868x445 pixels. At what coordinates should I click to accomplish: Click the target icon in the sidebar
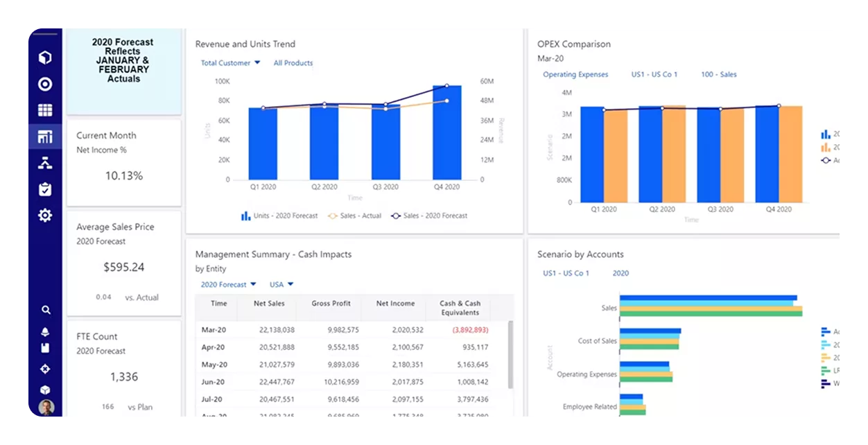[x=44, y=84]
